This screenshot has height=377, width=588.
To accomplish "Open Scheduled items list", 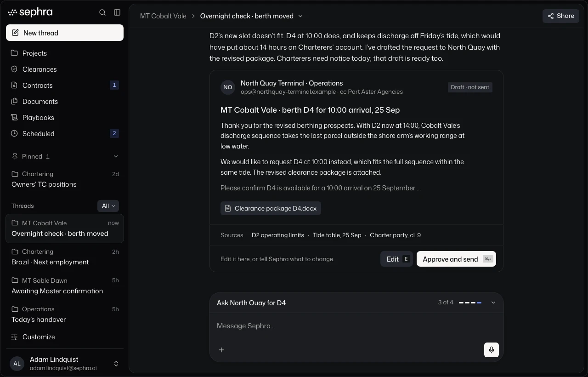I will (x=65, y=134).
